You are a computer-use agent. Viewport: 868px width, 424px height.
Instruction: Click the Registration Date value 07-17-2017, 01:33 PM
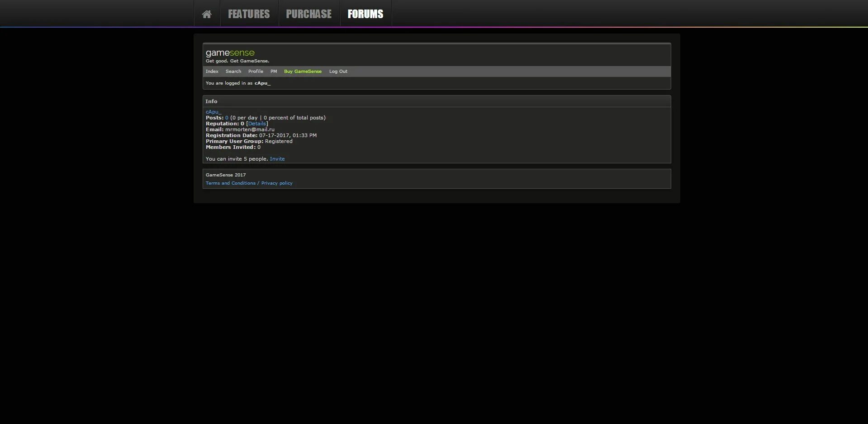pyautogui.click(x=288, y=135)
